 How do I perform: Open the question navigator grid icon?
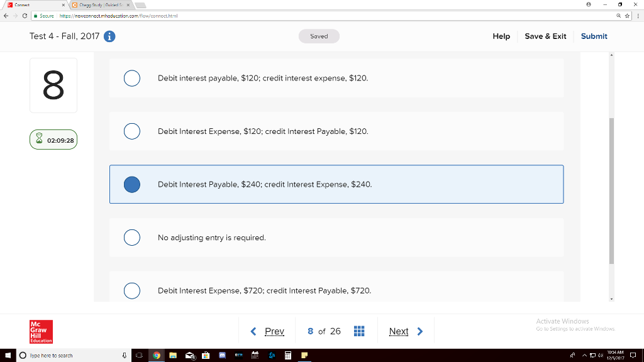pyautogui.click(x=359, y=331)
